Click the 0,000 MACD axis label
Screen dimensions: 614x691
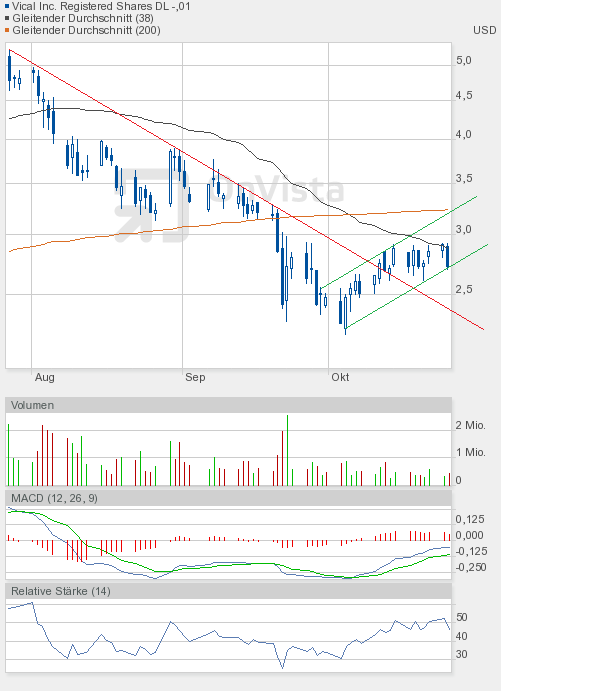coord(469,535)
